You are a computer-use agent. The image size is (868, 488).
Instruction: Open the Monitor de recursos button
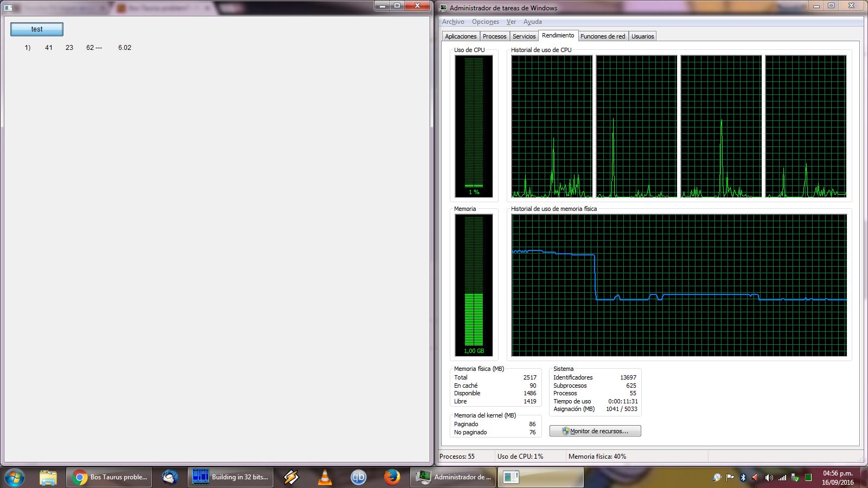595,431
